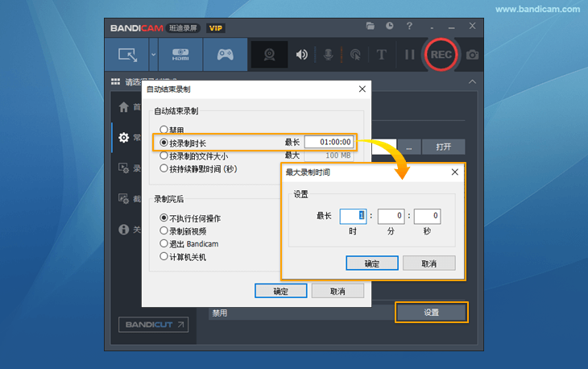Open the Video recording sidebar tab
Viewport: 588px width, 369px height.
pyautogui.click(x=124, y=168)
